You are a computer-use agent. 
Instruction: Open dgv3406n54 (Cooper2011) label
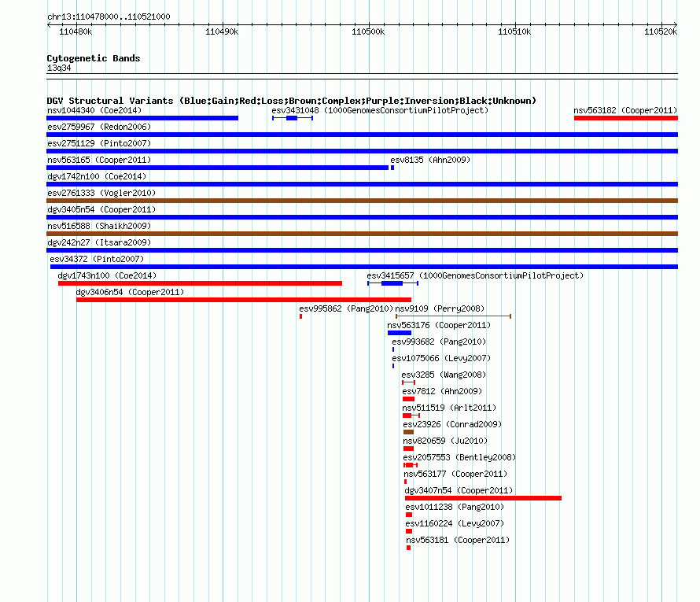[x=130, y=292]
